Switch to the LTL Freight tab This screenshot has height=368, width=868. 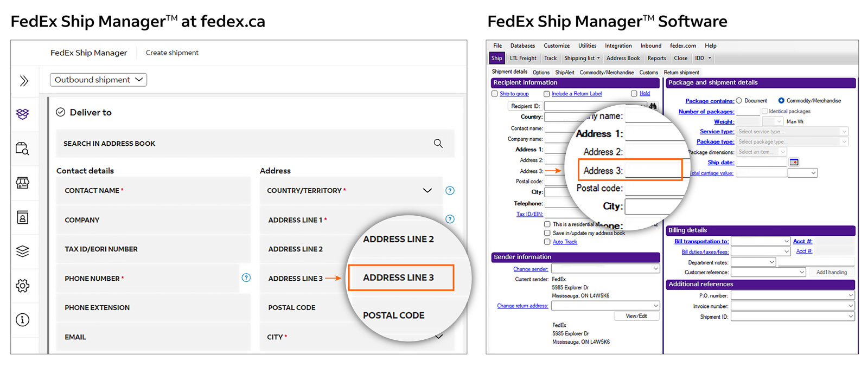click(x=523, y=58)
